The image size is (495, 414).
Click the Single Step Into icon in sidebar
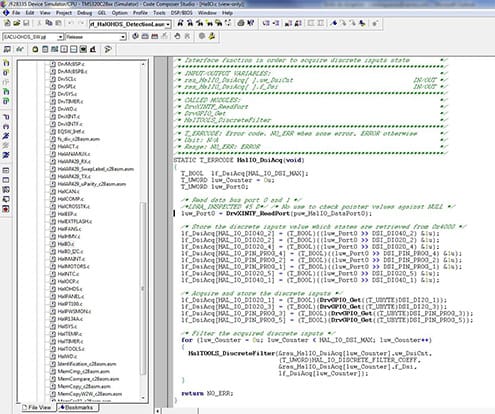[x=6, y=63]
